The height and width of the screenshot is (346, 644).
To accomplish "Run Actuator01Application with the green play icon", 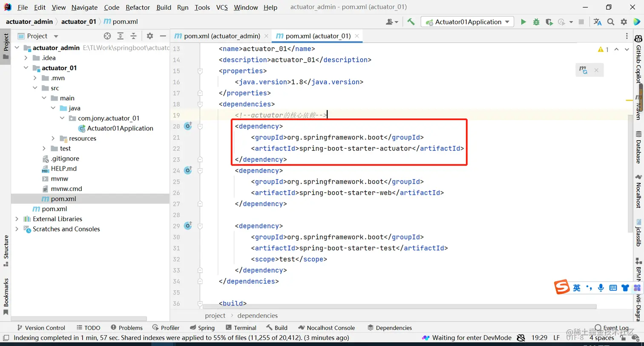I will [x=523, y=22].
